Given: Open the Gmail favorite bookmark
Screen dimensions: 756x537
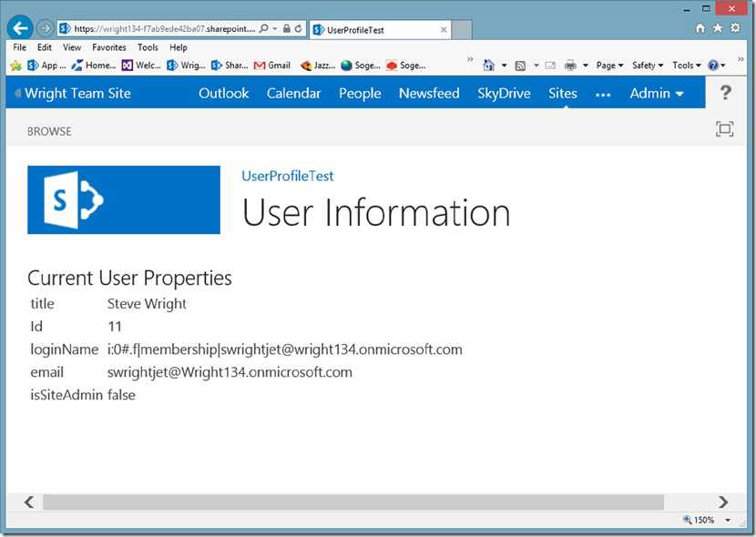Looking at the screenshot, I should click(272, 65).
